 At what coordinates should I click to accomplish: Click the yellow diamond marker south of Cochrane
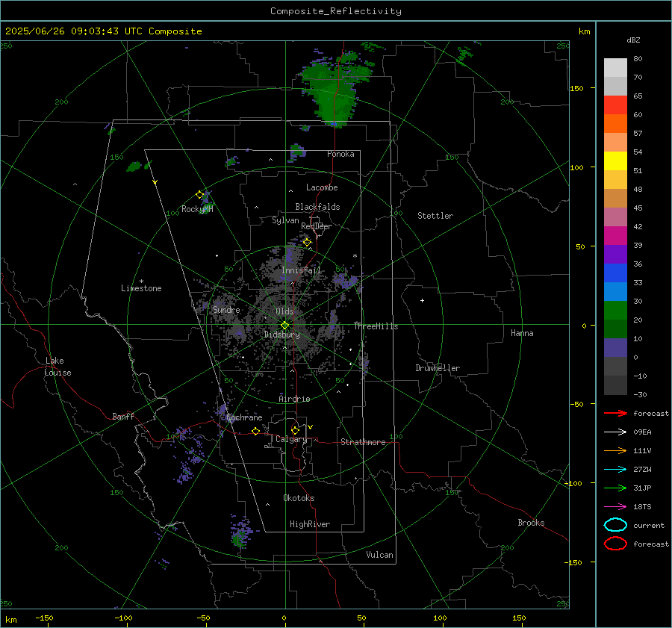[x=255, y=432]
